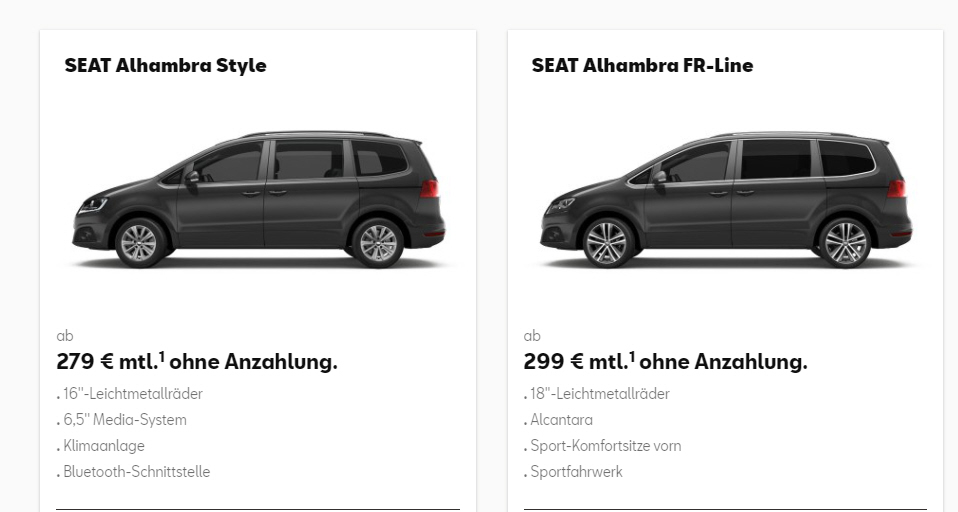
Task: Click the SEAT Alhambra Style heading
Action: click(x=165, y=66)
